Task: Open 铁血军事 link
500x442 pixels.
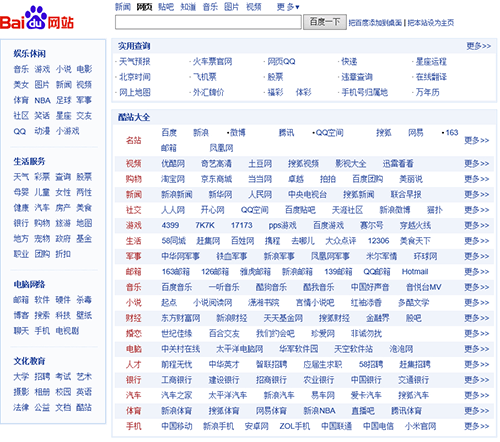Action: pos(232,256)
